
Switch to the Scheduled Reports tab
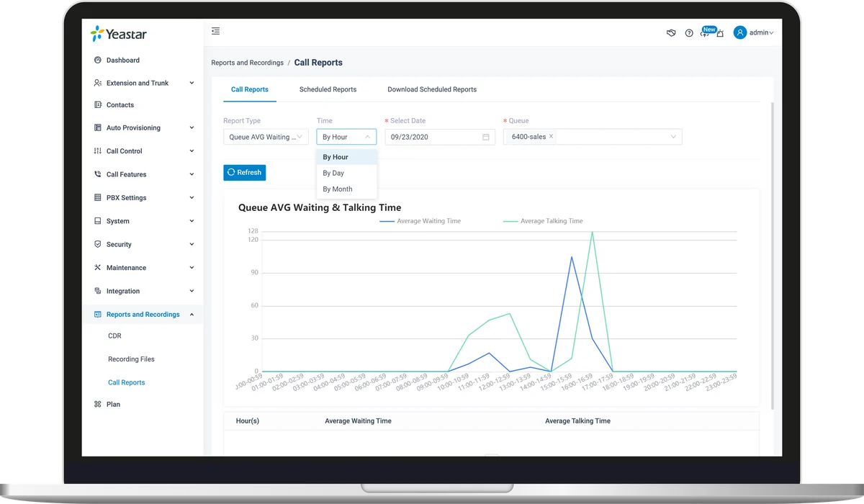coord(328,89)
